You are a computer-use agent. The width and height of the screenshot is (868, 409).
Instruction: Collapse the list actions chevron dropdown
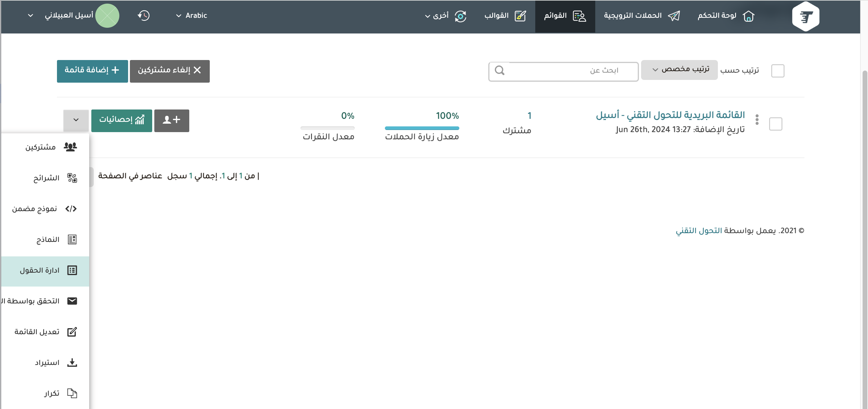point(76,120)
